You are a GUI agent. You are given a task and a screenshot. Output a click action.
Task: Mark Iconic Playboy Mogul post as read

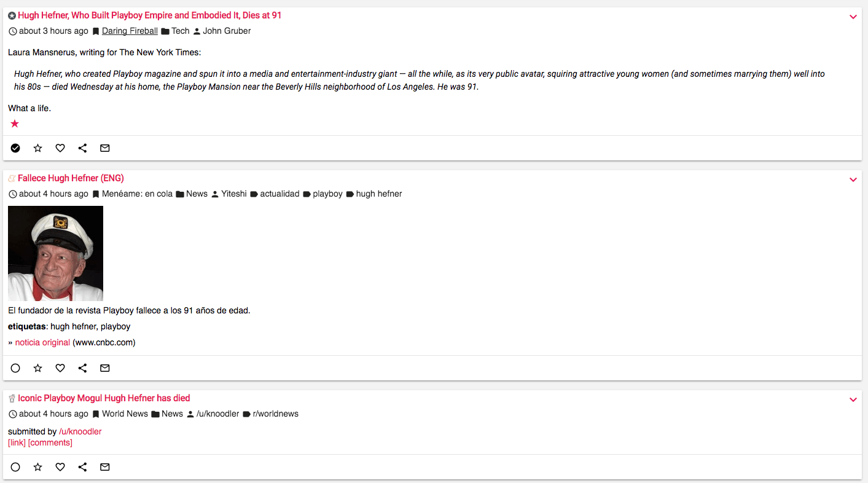click(15, 467)
